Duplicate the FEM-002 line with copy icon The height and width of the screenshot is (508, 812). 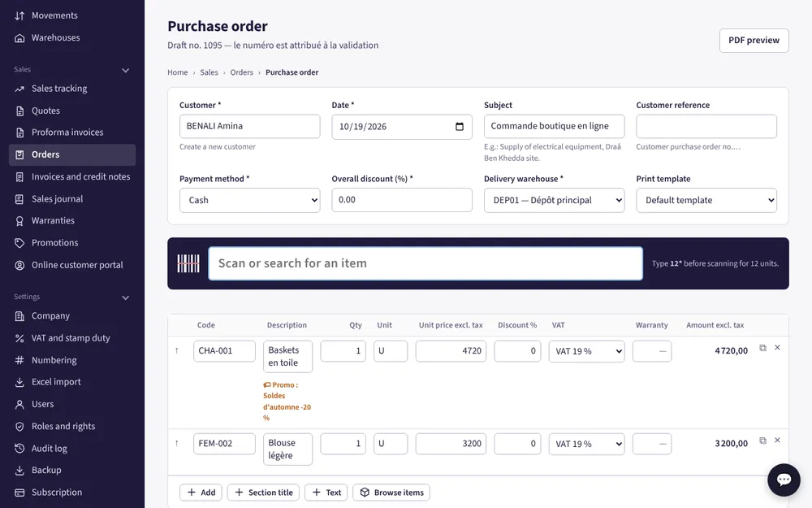762,441
